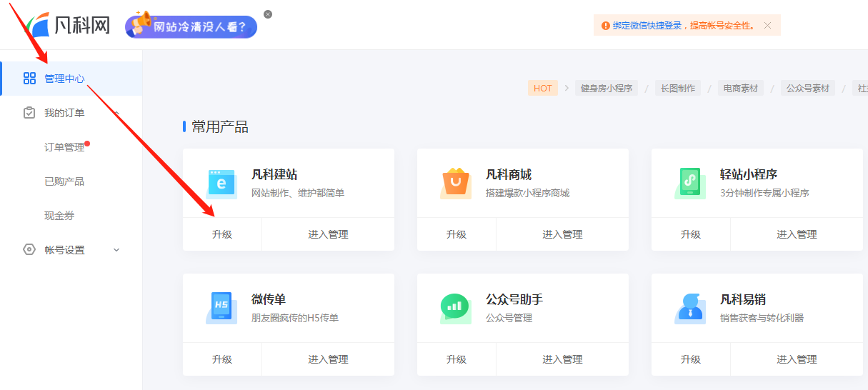This screenshot has height=390, width=868.
Task: Open 订单管理 in the sidebar
Action: [x=64, y=147]
